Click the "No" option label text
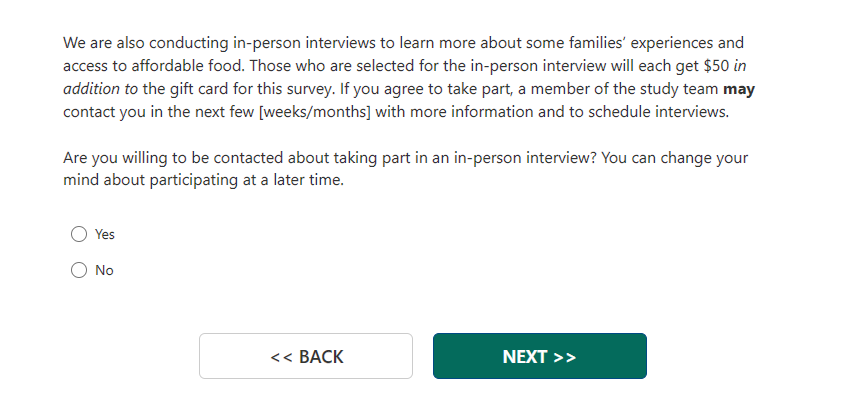 click(104, 270)
